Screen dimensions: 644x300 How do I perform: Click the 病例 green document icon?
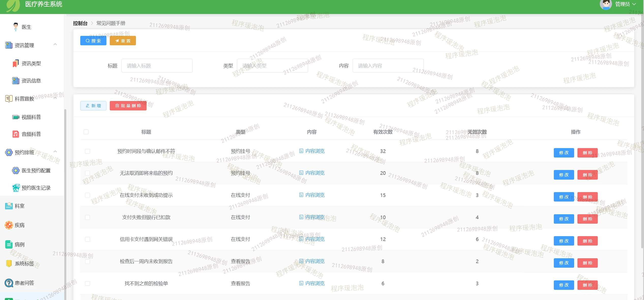pos(9,245)
